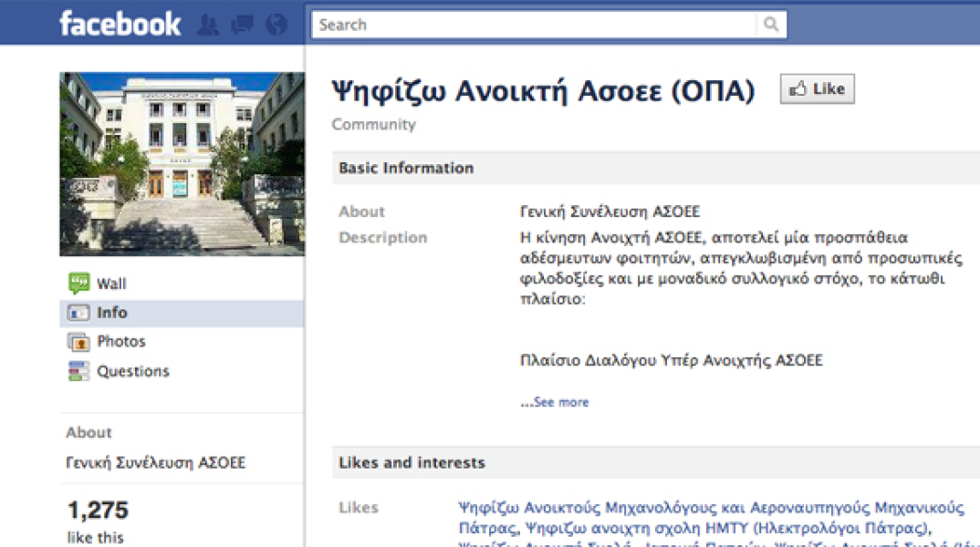The height and width of the screenshot is (547, 980).
Task: Open the Questions section from the sidebar
Action: tap(132, 371)
